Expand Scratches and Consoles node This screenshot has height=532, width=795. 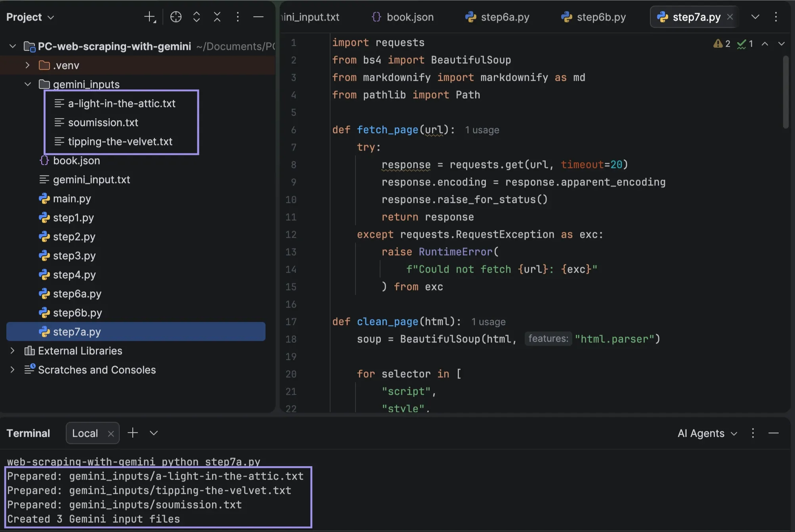12,370
